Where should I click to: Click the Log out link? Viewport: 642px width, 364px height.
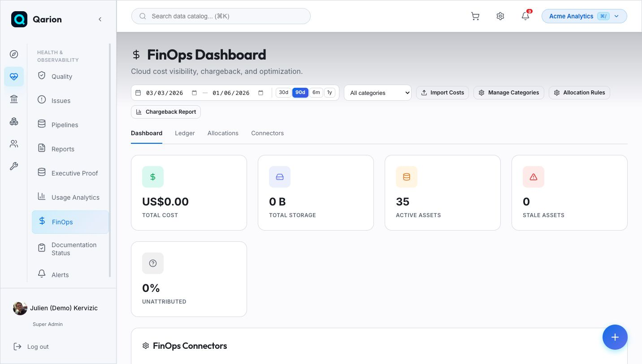31,347
